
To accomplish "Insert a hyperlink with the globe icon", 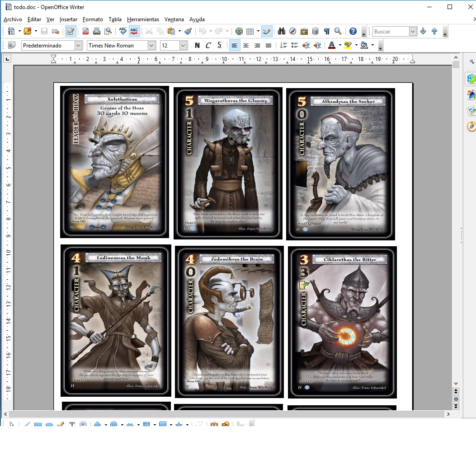I will (239, 31).
